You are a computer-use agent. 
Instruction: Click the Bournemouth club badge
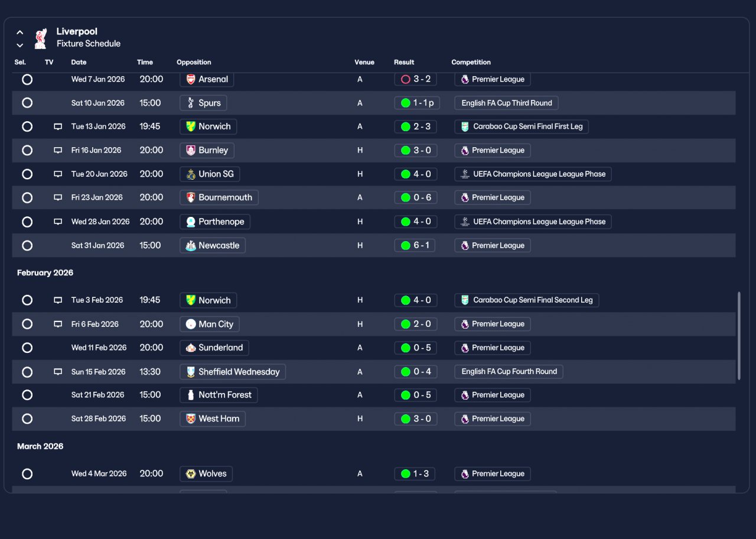pyautogui.click(x=191, y=197)
